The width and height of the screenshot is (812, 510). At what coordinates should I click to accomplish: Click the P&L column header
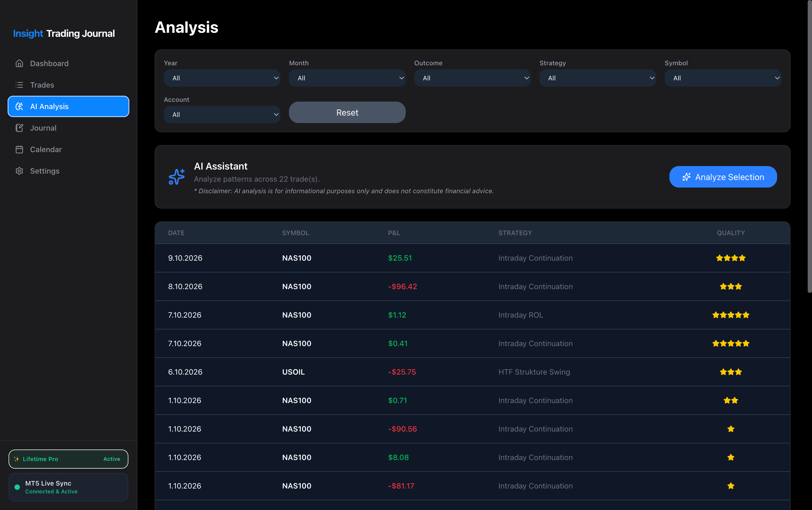point(394,233)
